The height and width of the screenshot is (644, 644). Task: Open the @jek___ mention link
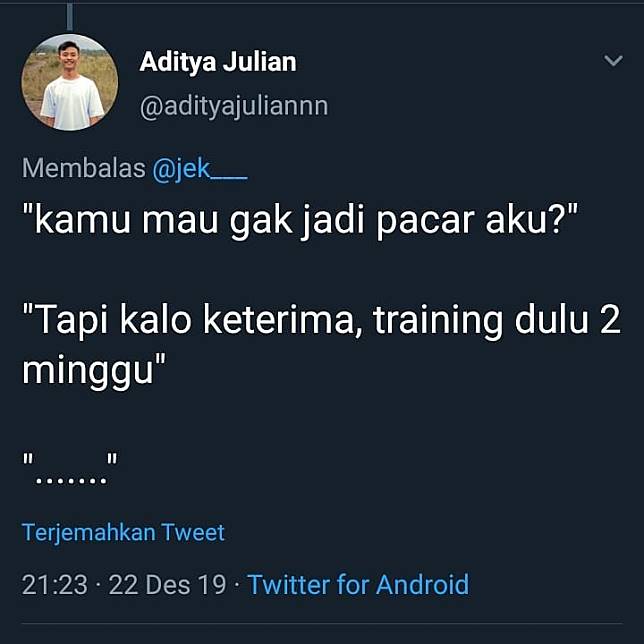(200, 168)
